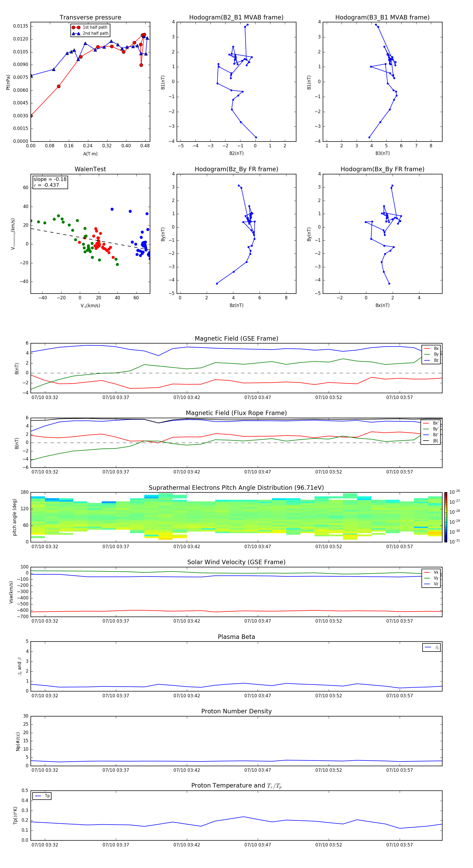Click the 'Tp(10^6K)' y-axis label
Viewport: 473px width, 868px height.
click(x=15, y=815)
